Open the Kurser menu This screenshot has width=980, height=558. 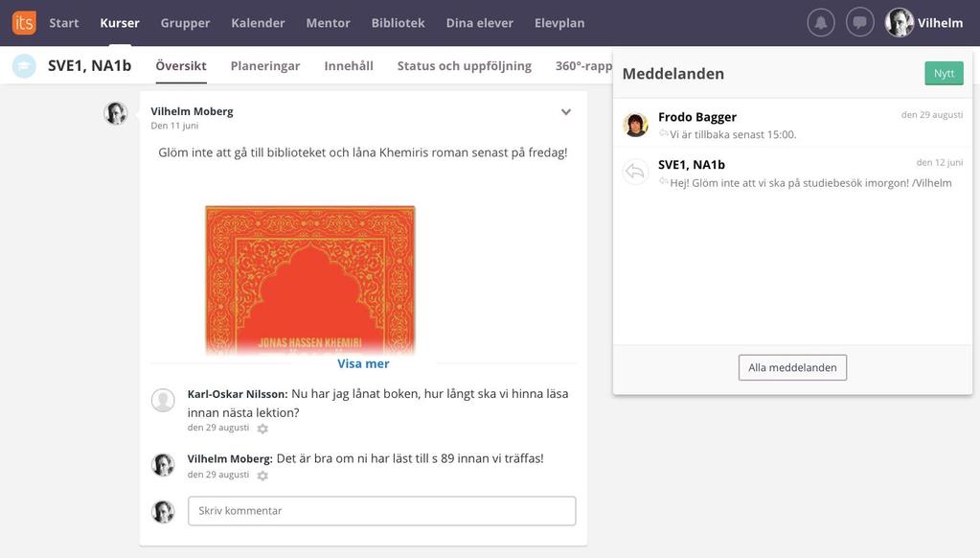click(120, 23)
